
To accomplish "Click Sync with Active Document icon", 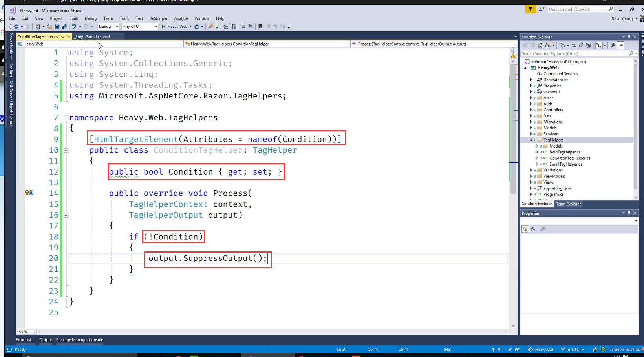I will coord(573,45).
